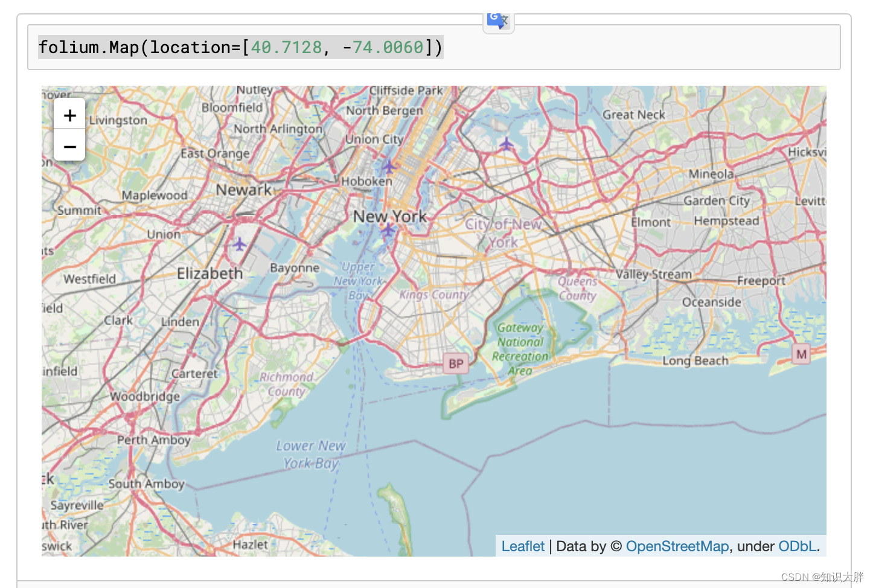This screenshot has height=588, width=873.
Task: Click the Mineola label
Action: coord(711,174)
